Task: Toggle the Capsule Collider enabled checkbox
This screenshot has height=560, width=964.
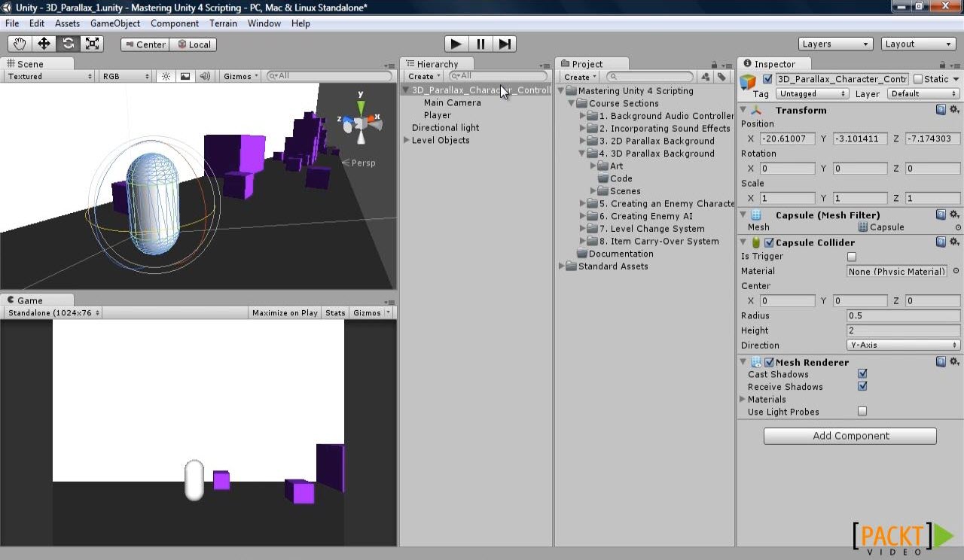Action: [x=769, y=242]
